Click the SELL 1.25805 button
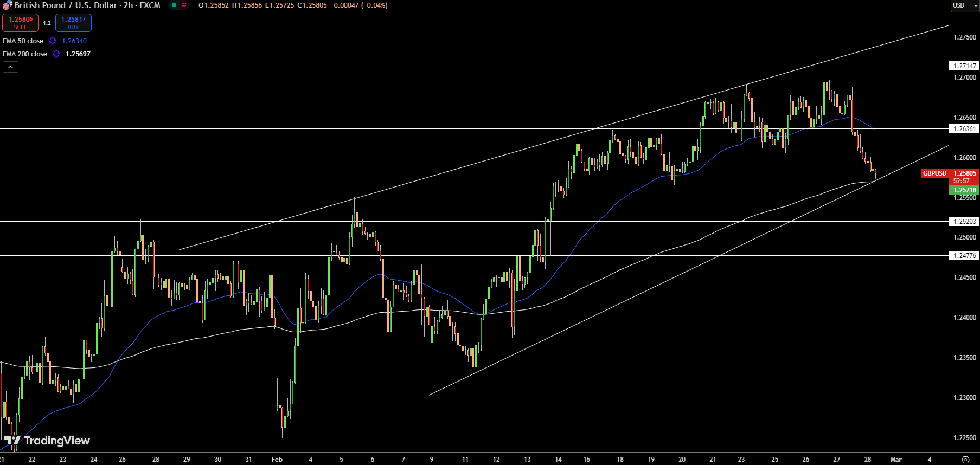The height and width of the screenshot is (465, 980). (20, 23)
